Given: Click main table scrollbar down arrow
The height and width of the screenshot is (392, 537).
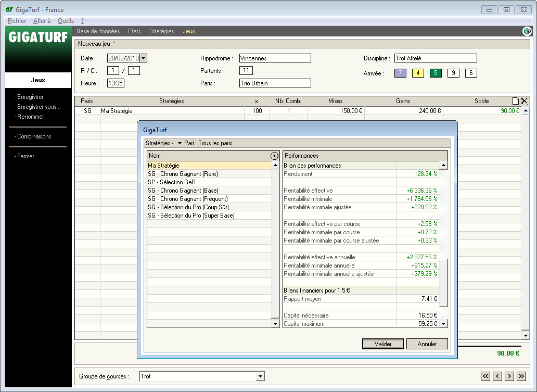Looking at the screenshot, I should 526,335.
